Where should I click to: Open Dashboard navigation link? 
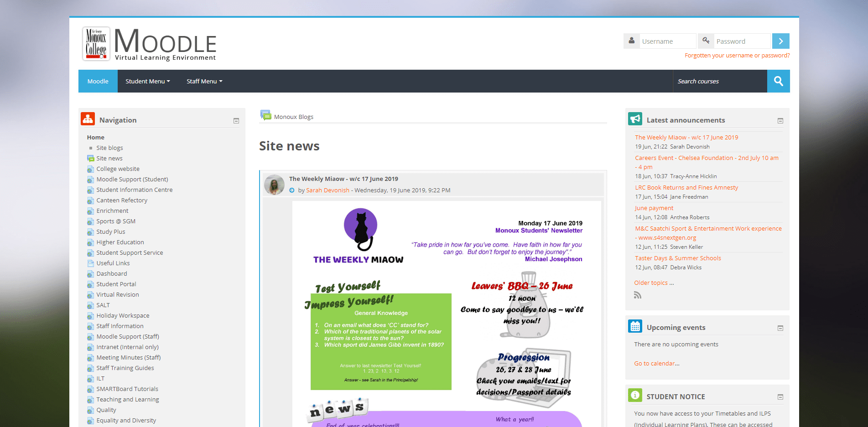tap(112, 274)
